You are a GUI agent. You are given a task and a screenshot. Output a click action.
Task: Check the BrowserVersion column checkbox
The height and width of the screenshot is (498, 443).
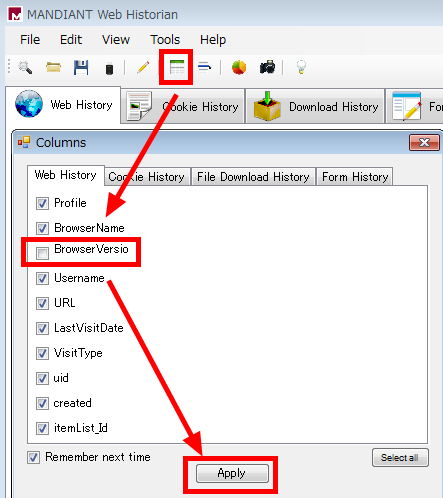tap(42, 253)
